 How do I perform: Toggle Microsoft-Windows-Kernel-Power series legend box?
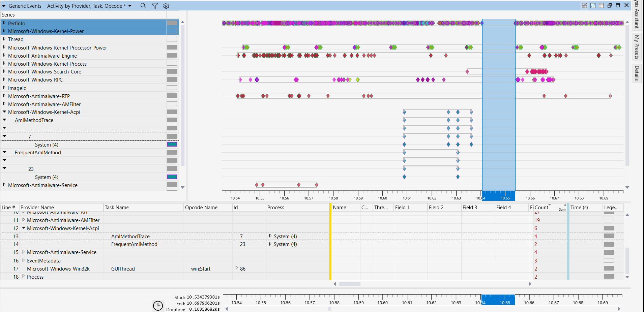[x=172, y=31]
